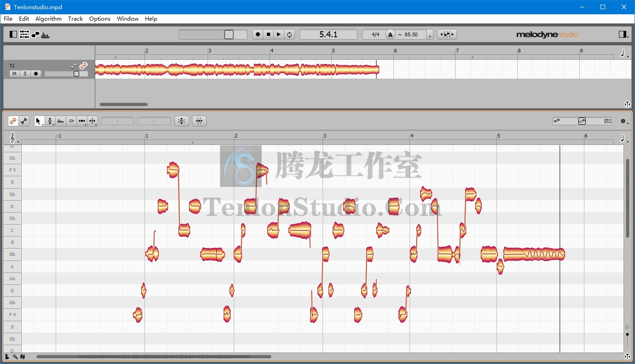This screenshot has width=635, height=364.
Task: Select the amplitude tool
Action: (71, 121)
